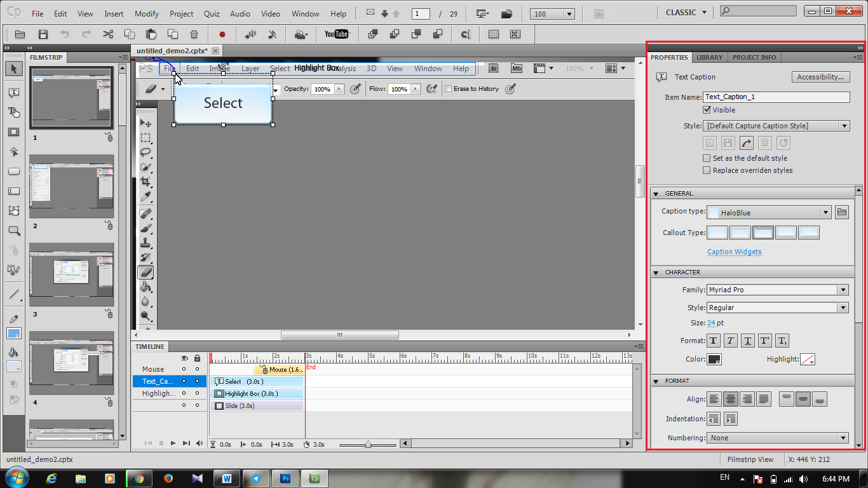This screenshot has height=488, width=868.
Task: Open caption type browse folder icon
Action: [842, 213]
